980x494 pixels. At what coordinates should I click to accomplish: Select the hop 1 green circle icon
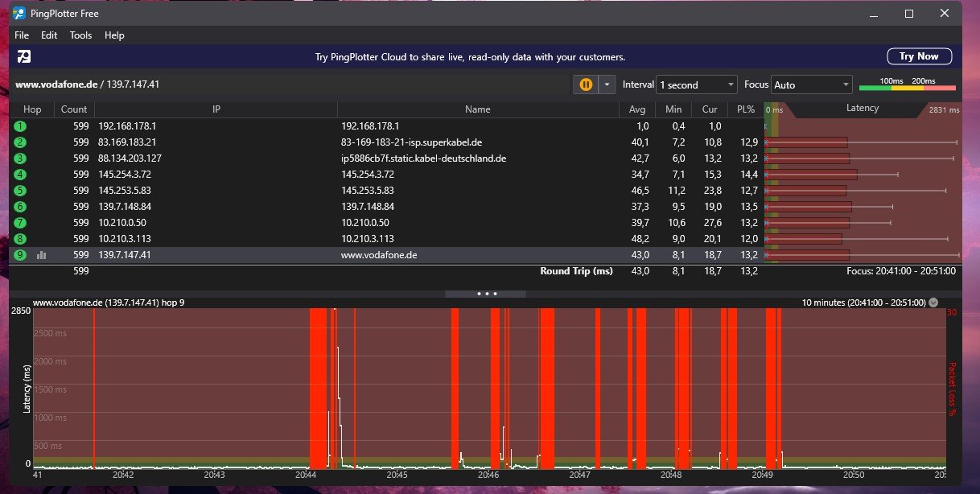coord(20,126)
